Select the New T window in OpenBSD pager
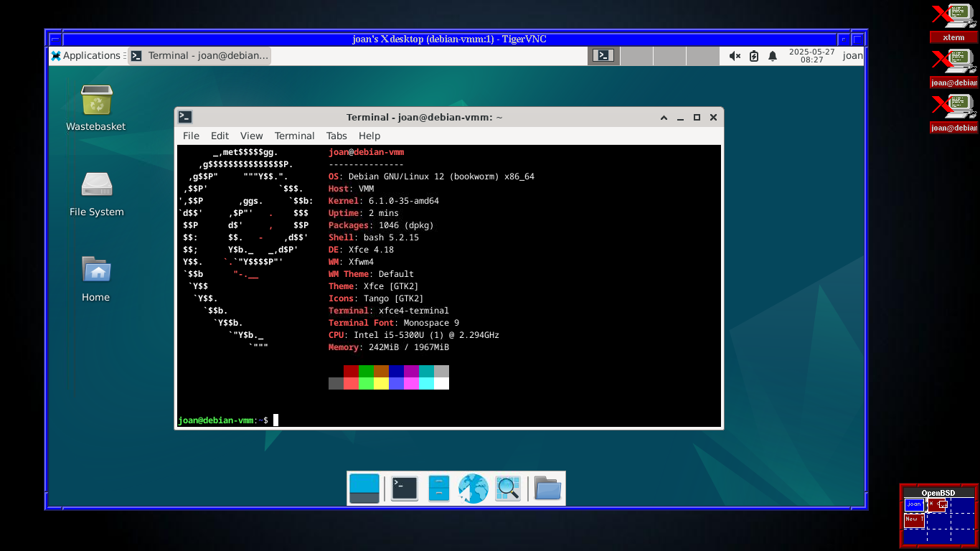Viewport: 980px width, 551px height. tap(914, 520)
